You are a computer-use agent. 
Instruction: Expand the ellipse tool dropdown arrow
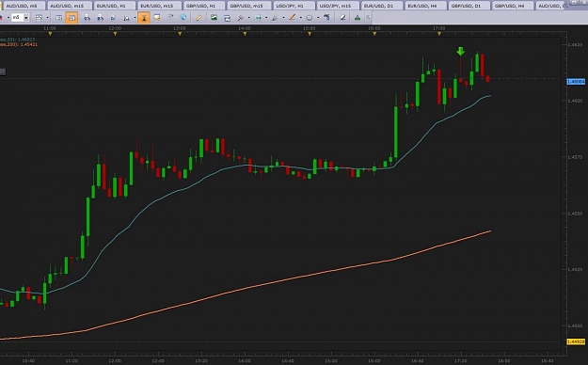point(318,17)
